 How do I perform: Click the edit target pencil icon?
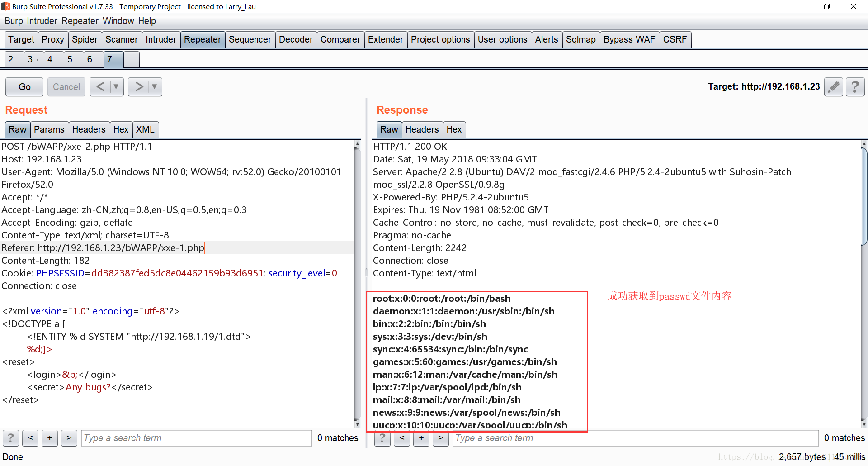click(x=834, y=86)
